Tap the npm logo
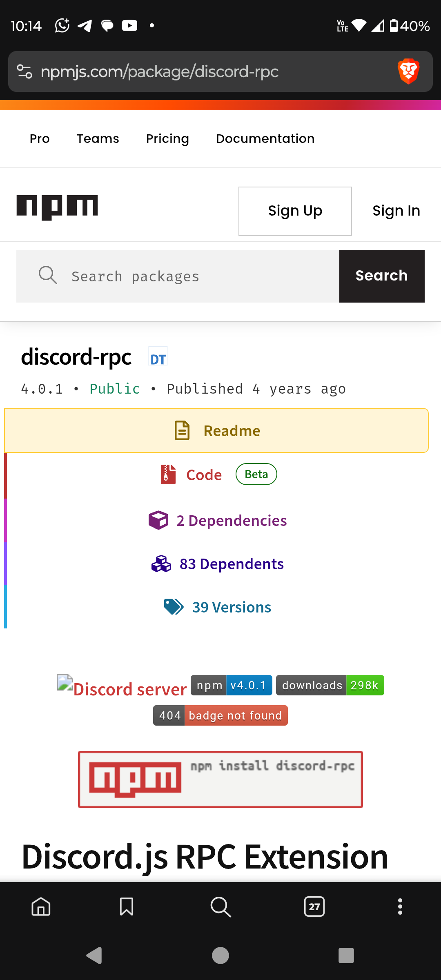Image resolution: width=441 pixels, height=980 pixels. click(x=57, y=207)
